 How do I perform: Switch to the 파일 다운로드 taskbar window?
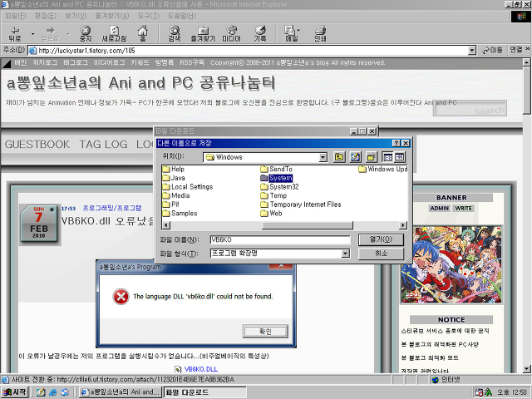pos(205,392)
